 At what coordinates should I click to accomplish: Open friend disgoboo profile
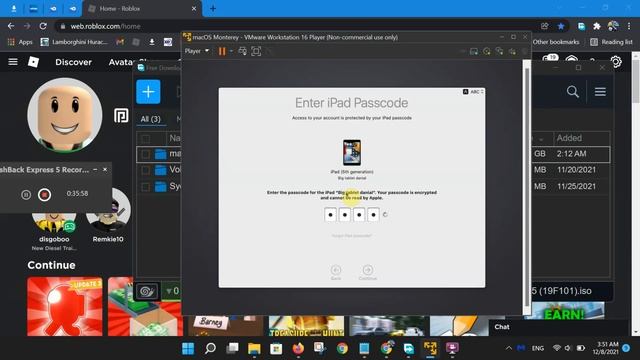click(x=54, y=222)
